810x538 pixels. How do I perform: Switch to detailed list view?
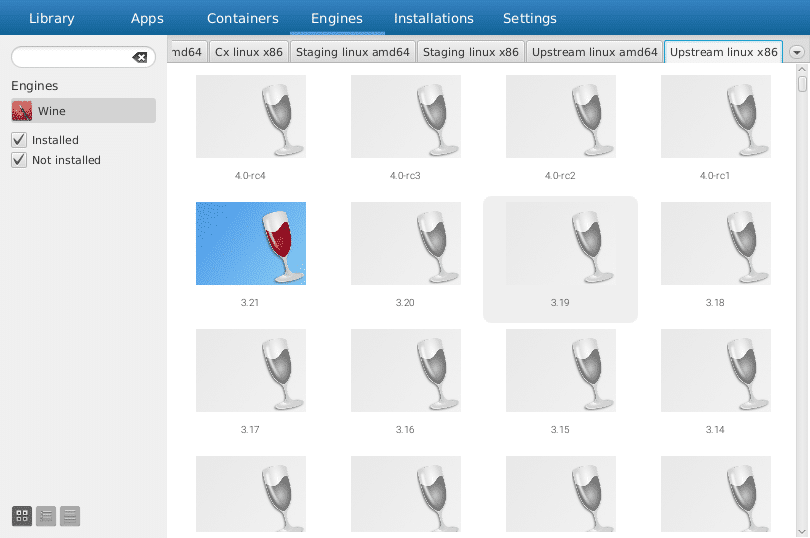[x=70, y=516]
